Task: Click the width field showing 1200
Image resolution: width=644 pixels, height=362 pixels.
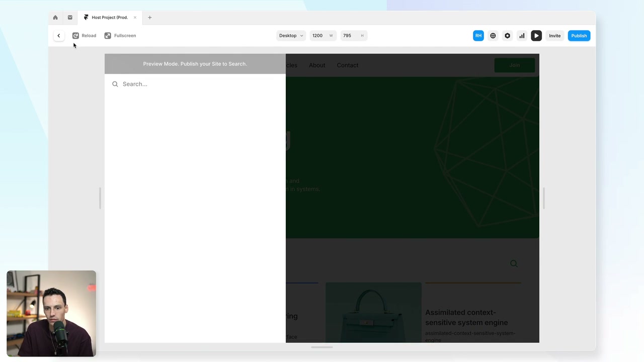Action: click(x=323, y=36)
